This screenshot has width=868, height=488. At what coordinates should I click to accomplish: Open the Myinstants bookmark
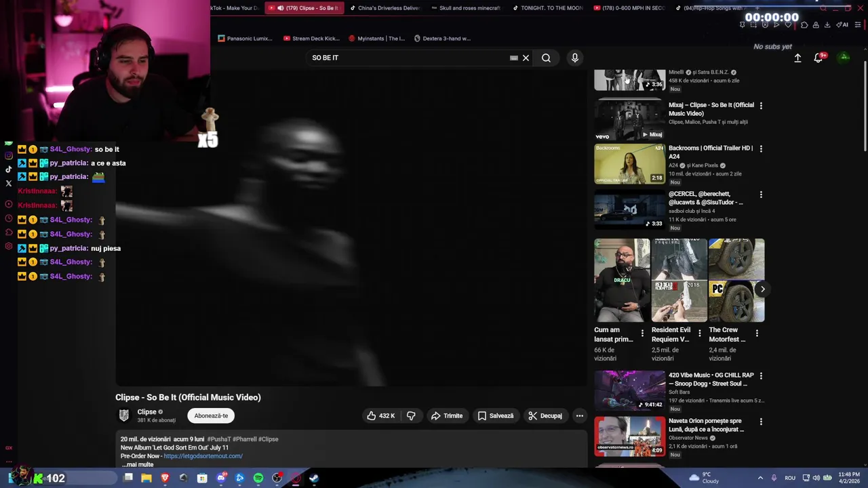tap(376, 39)
